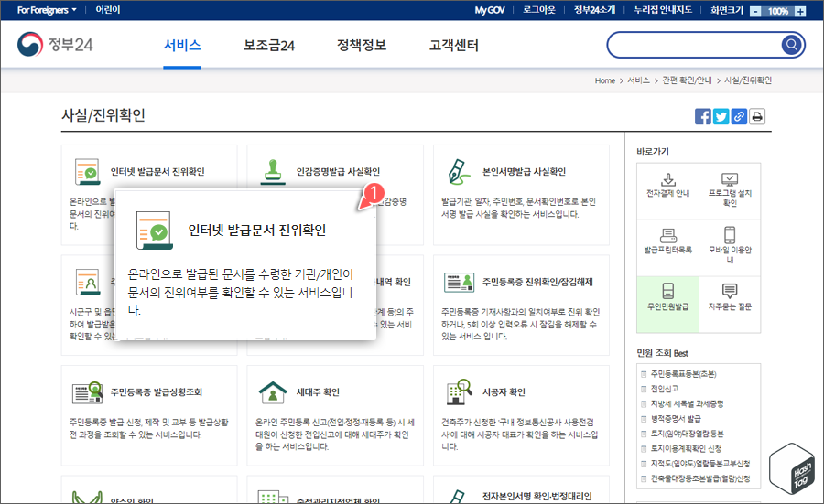The height and width of the screenshot is (504, 824).
Task: Open 누리집 안내지도 link
Action: 663,10
